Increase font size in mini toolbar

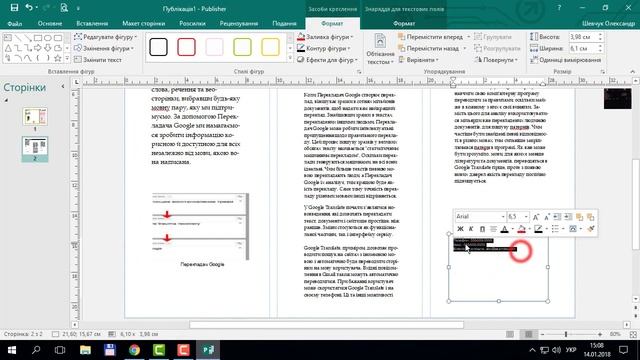(536, 217)
